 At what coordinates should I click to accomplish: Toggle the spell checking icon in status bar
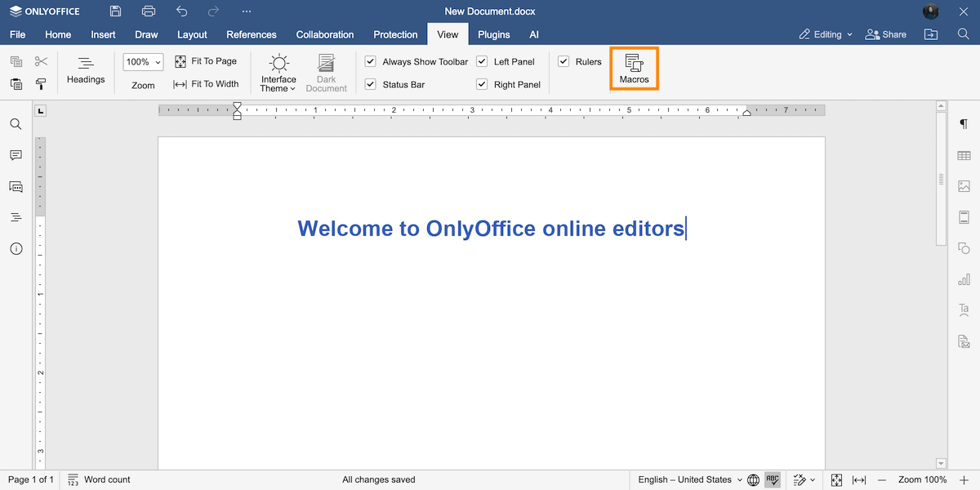click(773, 479)
